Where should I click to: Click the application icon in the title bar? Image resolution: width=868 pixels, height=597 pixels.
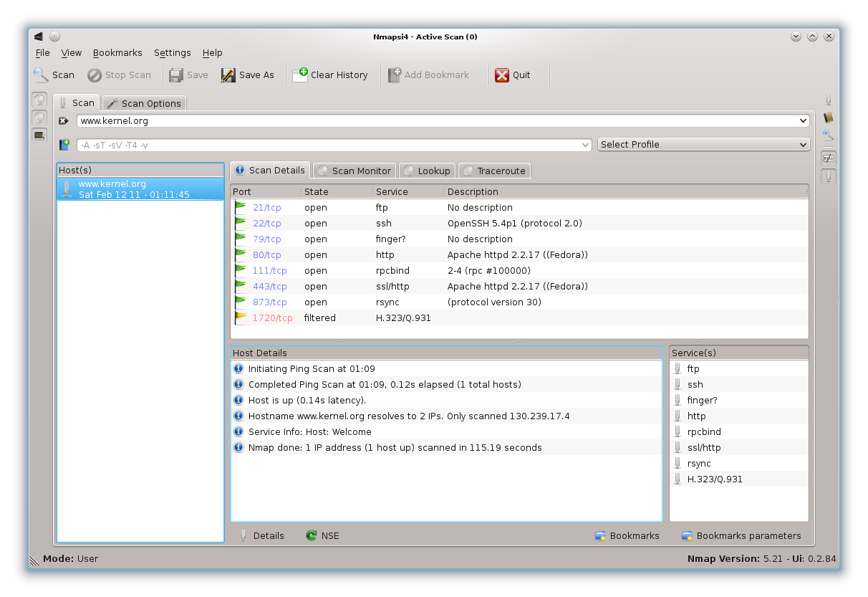[39, 37]
